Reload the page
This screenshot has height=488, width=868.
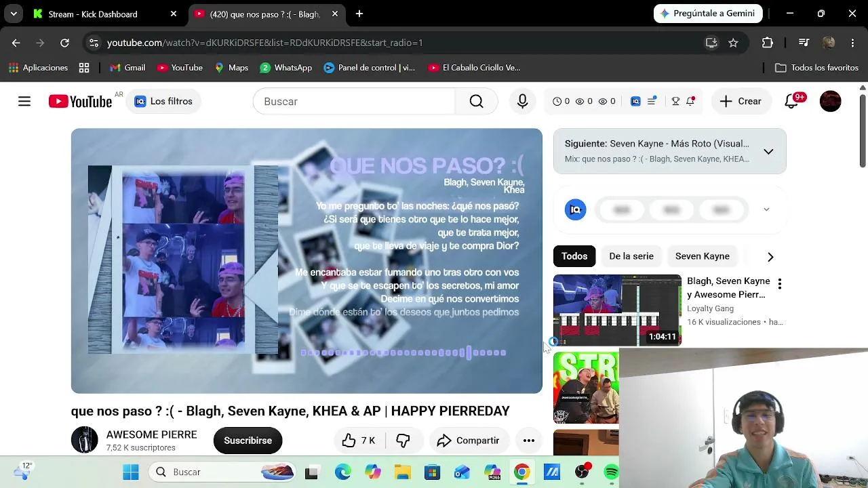pos(64,43)
